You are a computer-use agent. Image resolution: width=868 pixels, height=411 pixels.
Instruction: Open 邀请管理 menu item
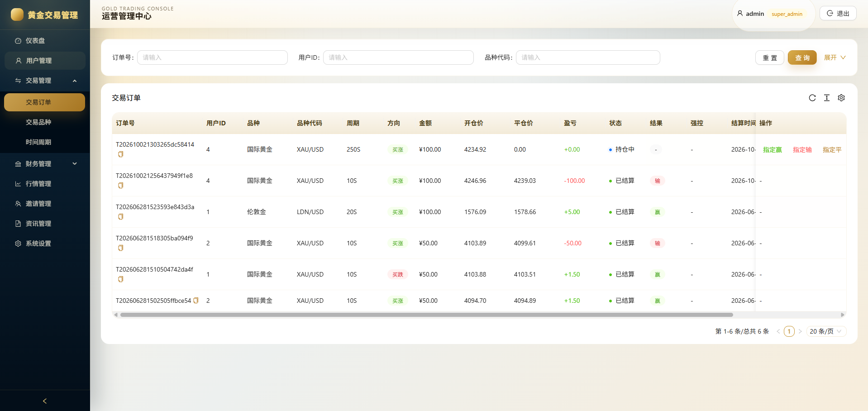(45, 204)
